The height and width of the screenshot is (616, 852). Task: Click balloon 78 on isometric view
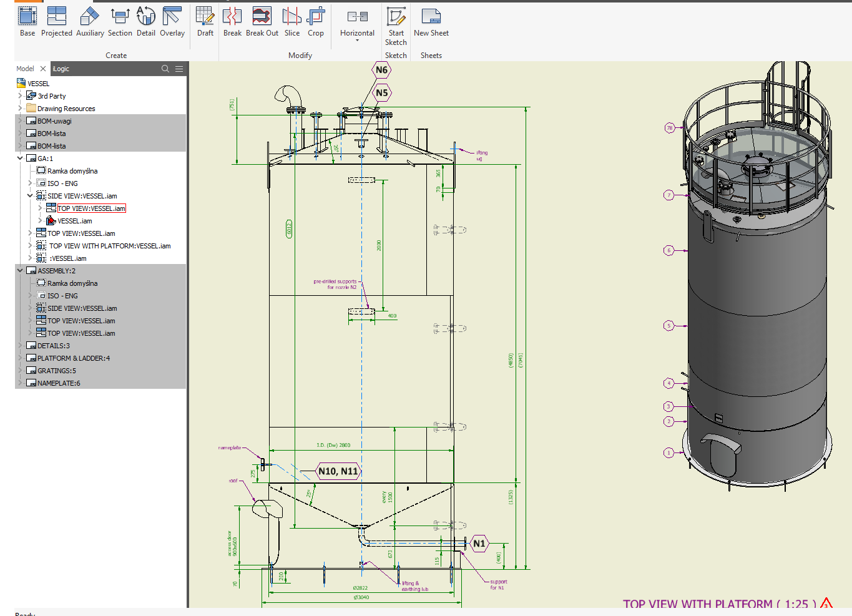tap(670, 128)
